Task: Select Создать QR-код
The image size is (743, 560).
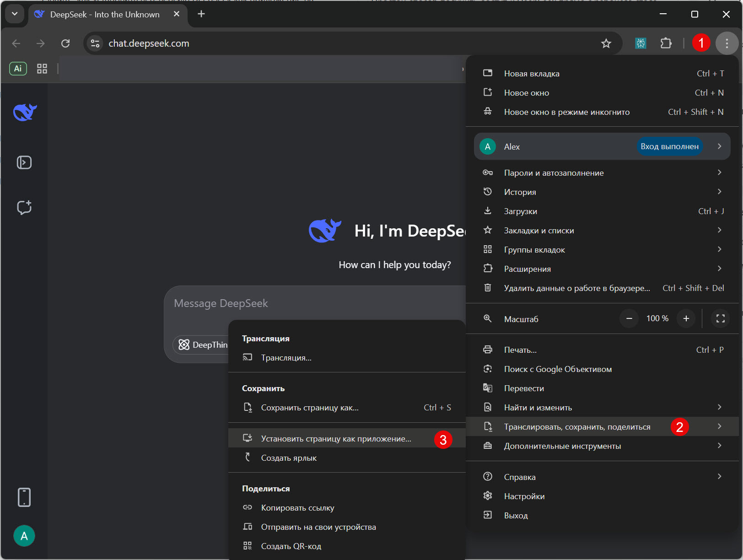Action: tap(347, 546)
